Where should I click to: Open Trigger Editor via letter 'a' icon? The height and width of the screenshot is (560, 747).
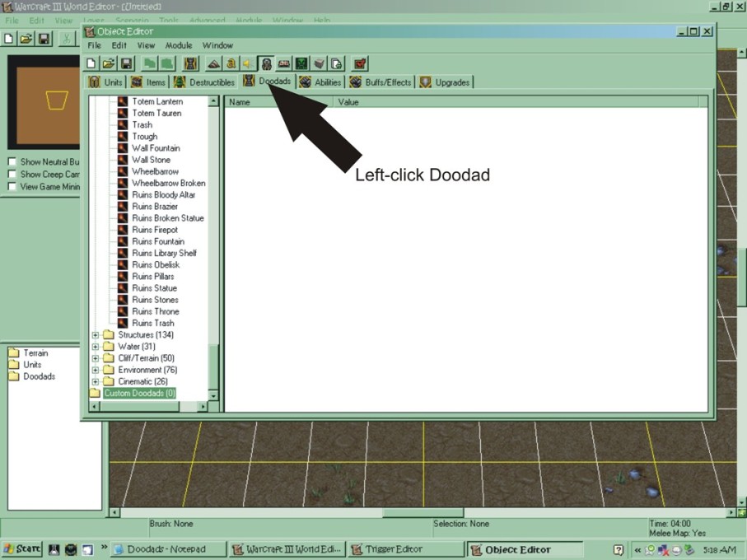(x=231, y=63)
